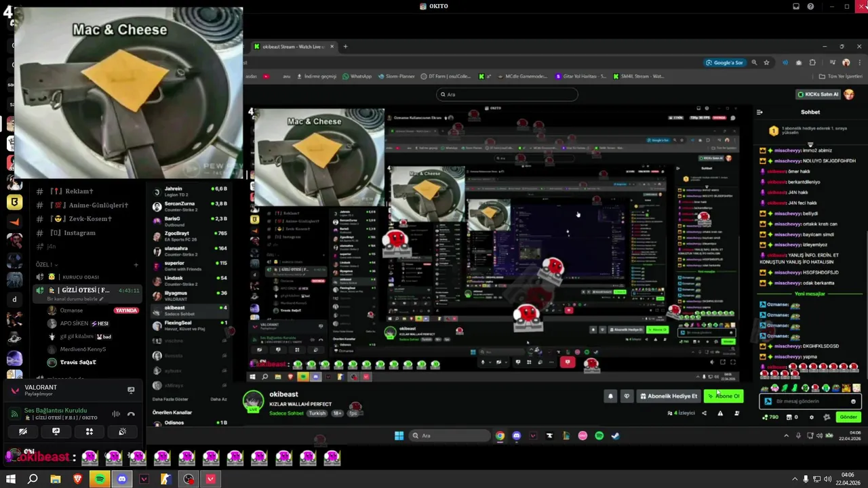Open the Discord soundboard
This screenshot has width=868, height=488.
coord(122,431)
